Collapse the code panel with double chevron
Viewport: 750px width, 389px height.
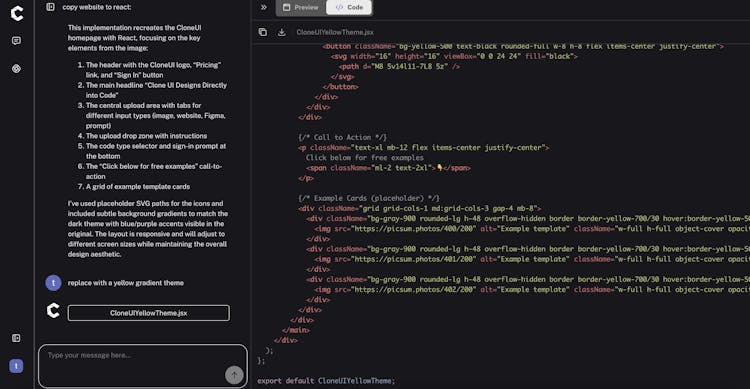click(264, 7)
